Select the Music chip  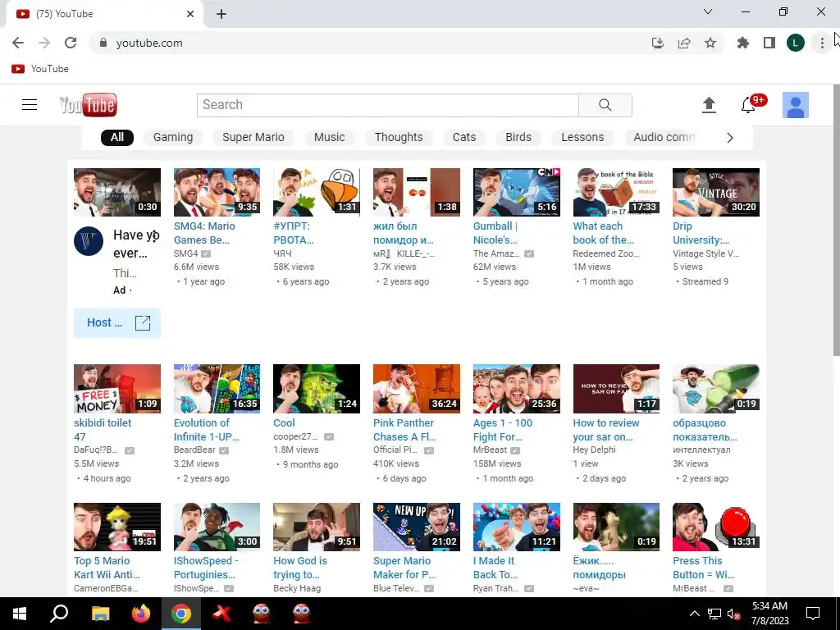[330, 137]
